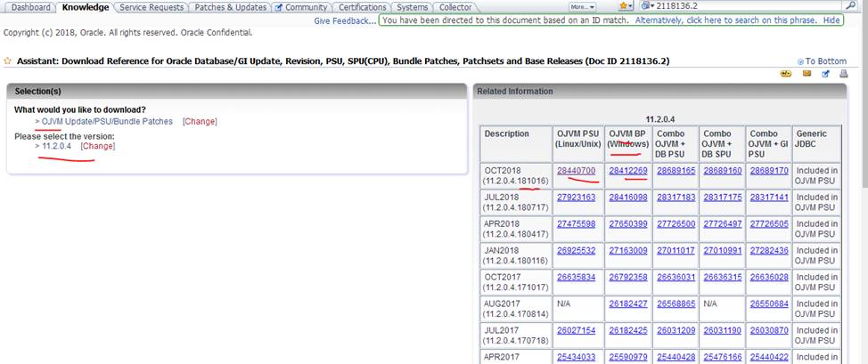The image size is (868, 364).
Task: Open patch 28317141 link
Action: 769,197
